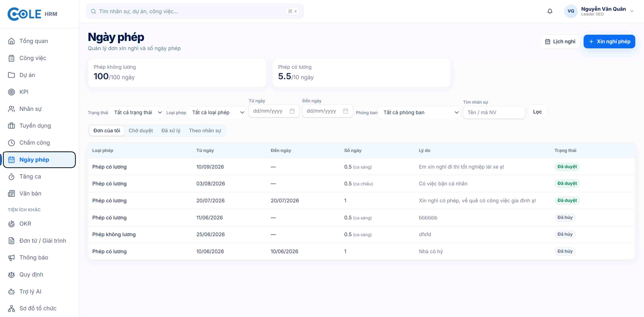
Task: Click Trợ lý AI robot icon
Action: pos(11,291)
